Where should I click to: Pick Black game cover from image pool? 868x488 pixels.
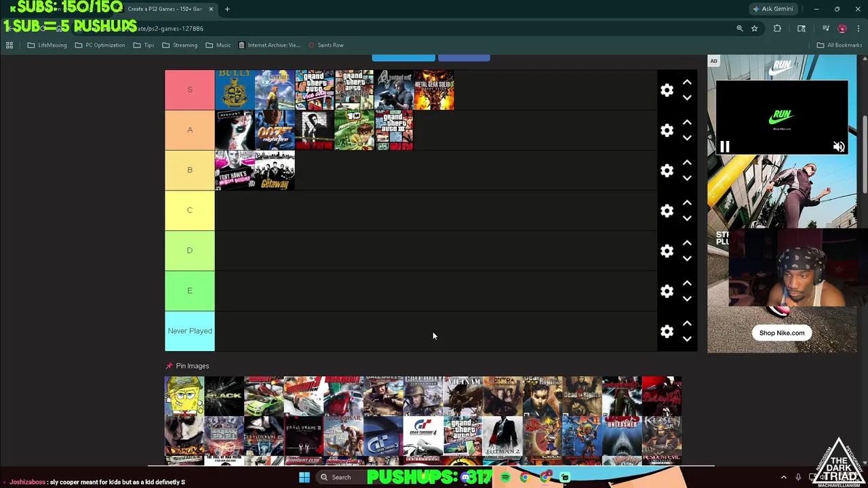coord(224,396)
